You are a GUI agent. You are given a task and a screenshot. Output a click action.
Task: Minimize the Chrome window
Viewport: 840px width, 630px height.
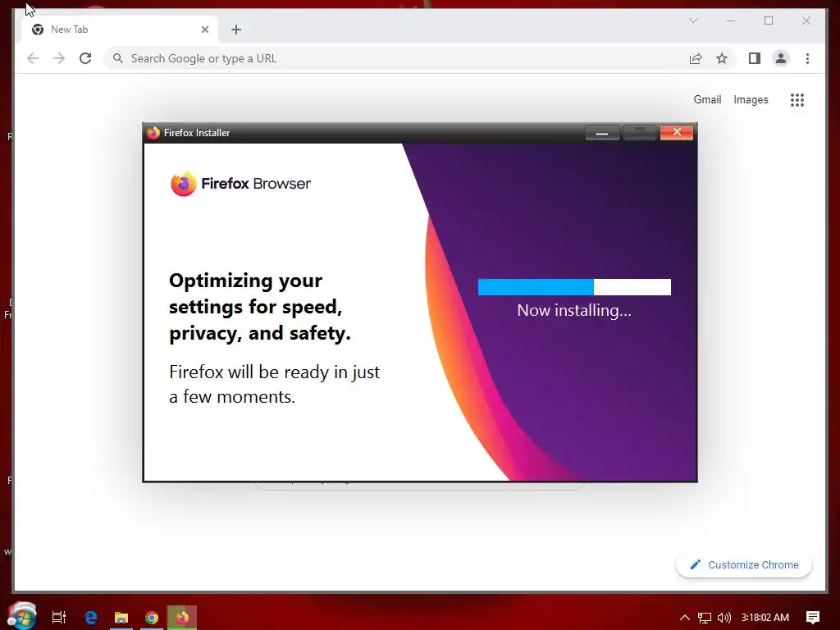pos(731,21)
